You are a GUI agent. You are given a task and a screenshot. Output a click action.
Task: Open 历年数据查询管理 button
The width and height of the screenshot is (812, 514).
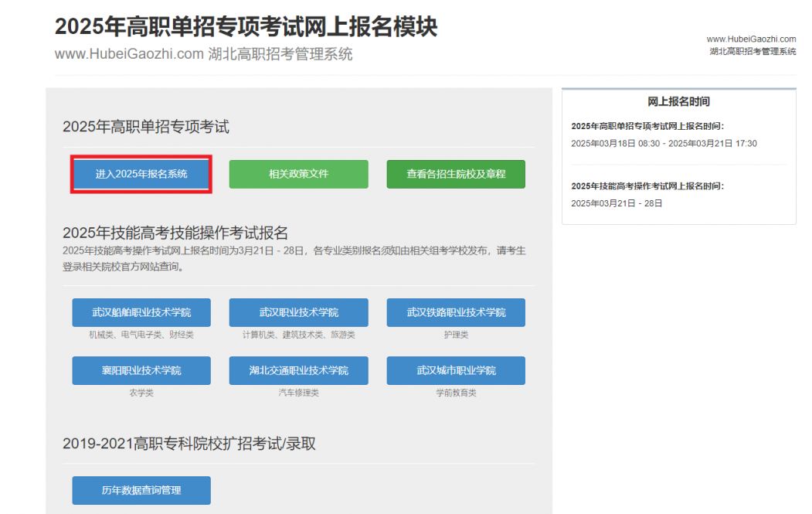coord(141,490)
